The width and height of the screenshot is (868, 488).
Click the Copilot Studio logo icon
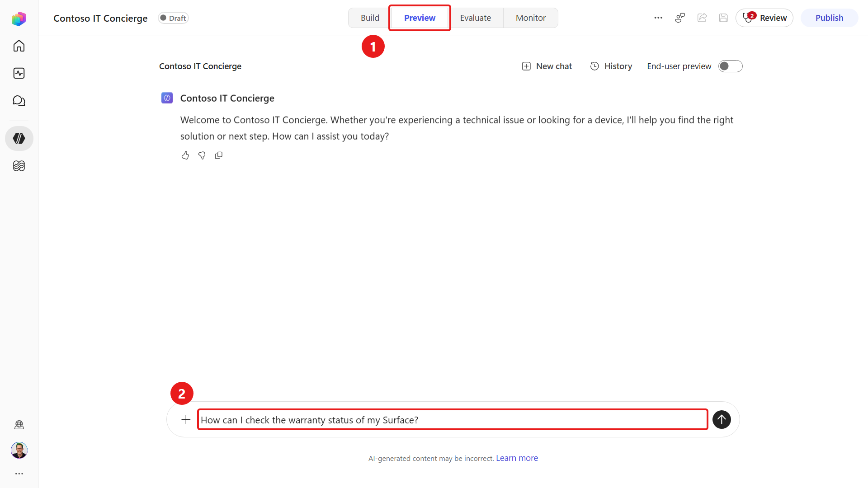[19, 19]
